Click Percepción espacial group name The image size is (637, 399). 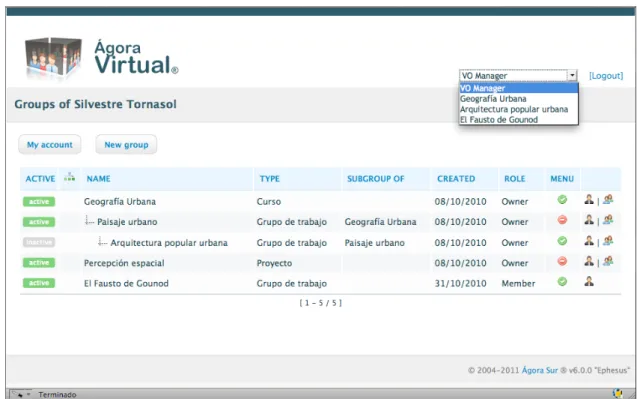[124, 263]
